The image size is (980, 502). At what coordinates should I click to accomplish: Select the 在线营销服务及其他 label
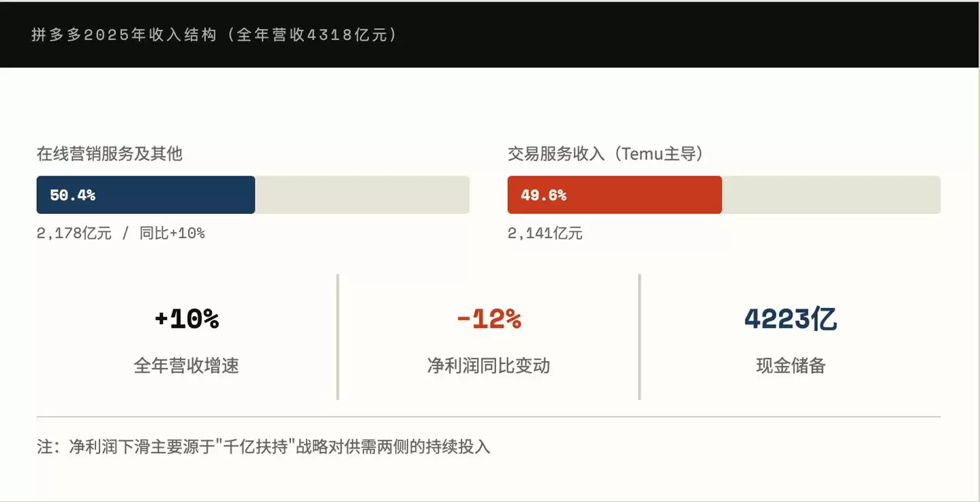(110, 154)
